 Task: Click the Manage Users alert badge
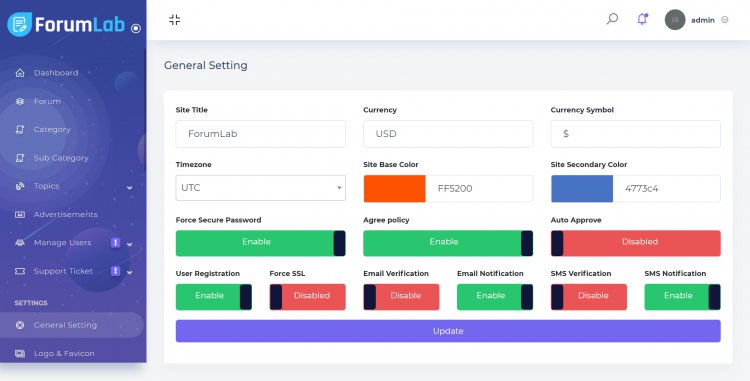tap(115, 242)
